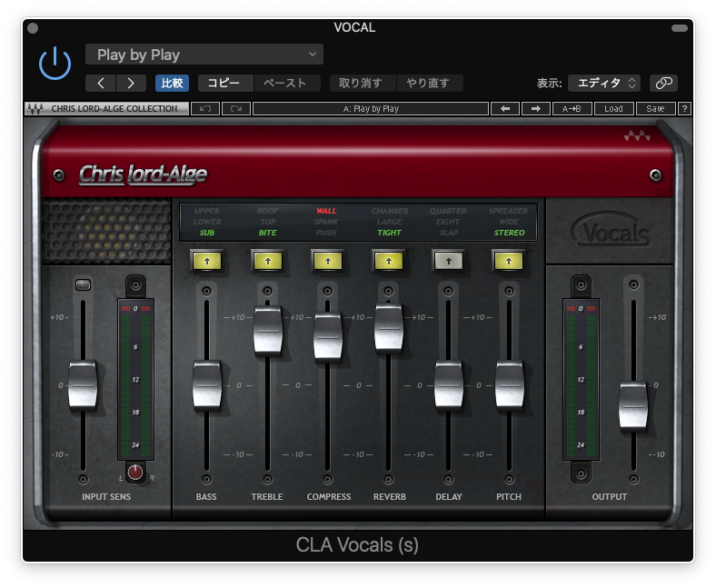The height and width of the screenshot is (588, 716).
Task: Select the WALL compress mode label
Action: click(326, 211)
